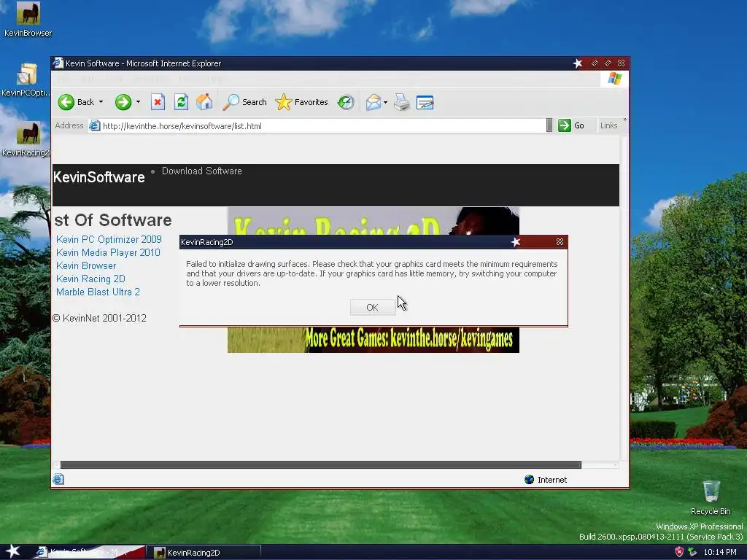Close the KevinRacing2D error dialog
The image size is (747, 560).
[560, 242]
